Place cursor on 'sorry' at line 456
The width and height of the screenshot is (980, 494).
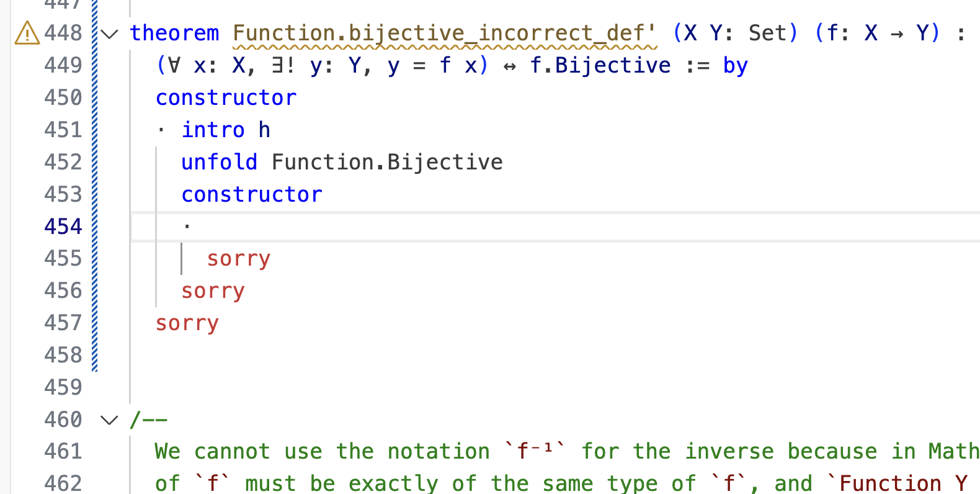[213, 291]
